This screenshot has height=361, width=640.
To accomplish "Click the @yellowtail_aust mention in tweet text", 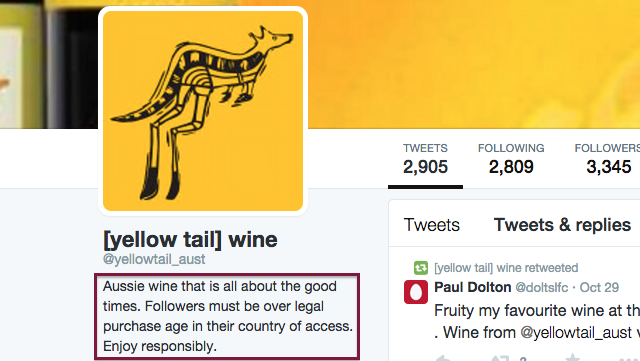I will [x=576, y=333].
